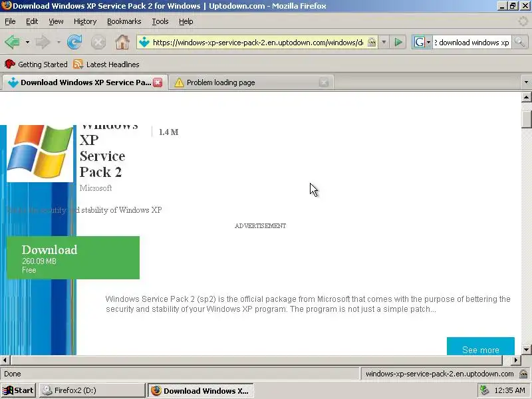Click the 12:35 AM system clock
Image resolution: width=532 pixels, height=399 pixels.
[x=509, y=390]
